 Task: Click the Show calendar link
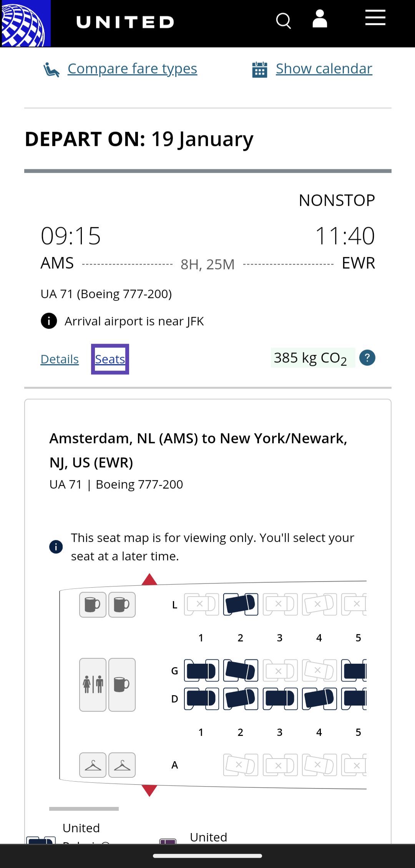(x=324, y=69)
